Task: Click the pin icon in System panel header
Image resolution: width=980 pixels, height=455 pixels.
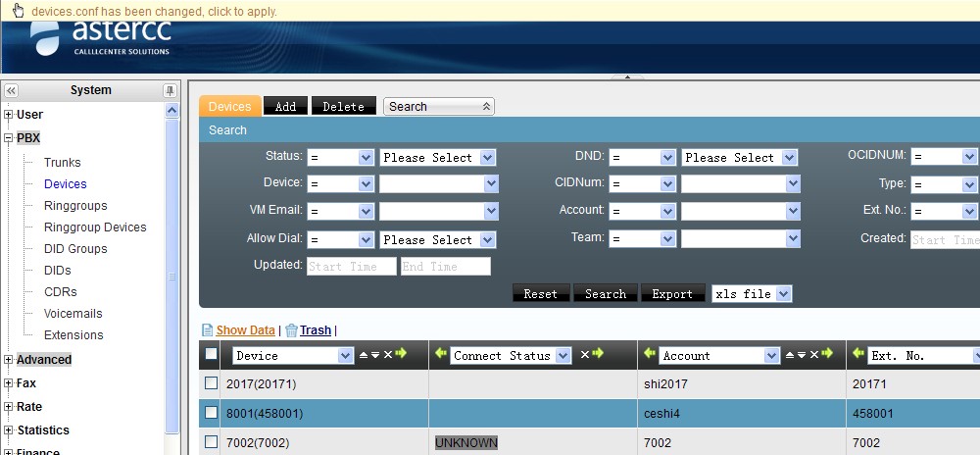Action: pyautogui.click(x=170, y=90)
